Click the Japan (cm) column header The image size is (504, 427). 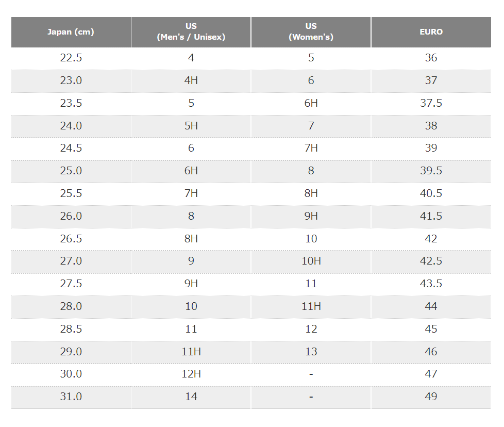(71, 32)
